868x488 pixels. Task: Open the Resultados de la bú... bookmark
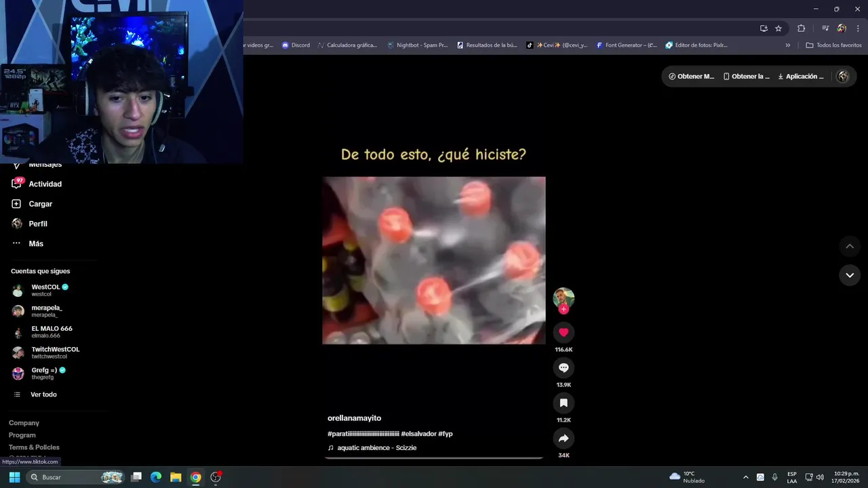pos(487,45)
